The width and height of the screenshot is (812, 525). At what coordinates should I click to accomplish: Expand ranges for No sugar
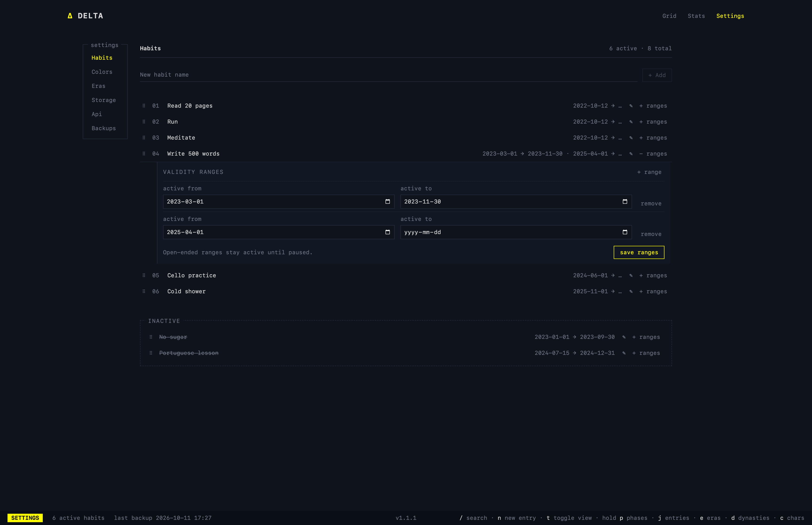pyautogui.click(x=646, y=337)
